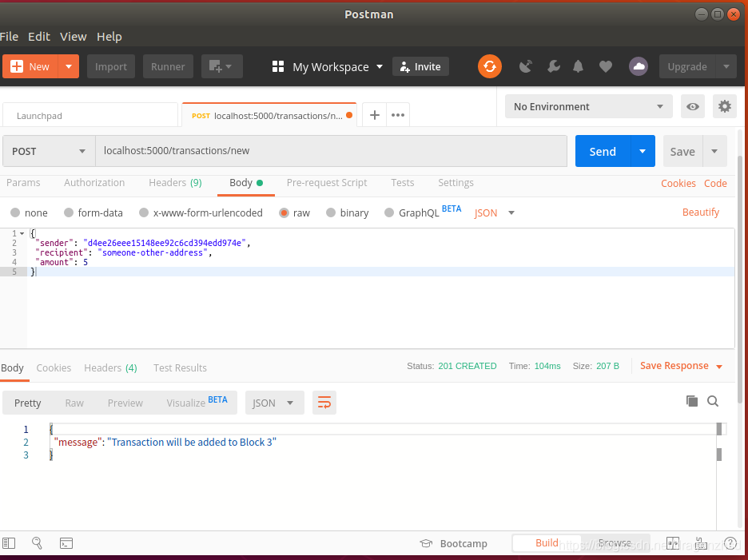Click the Import button
748x560 pixels.
[x=110, y=66]
